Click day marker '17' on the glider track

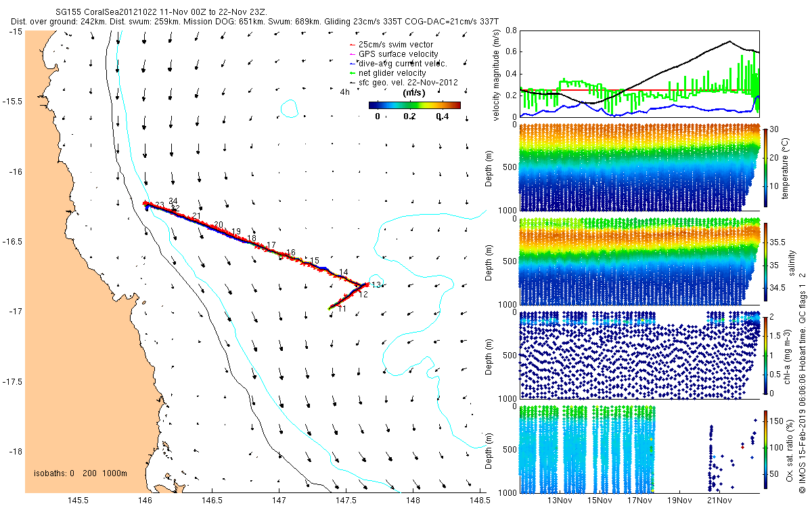tap(271, 245)
